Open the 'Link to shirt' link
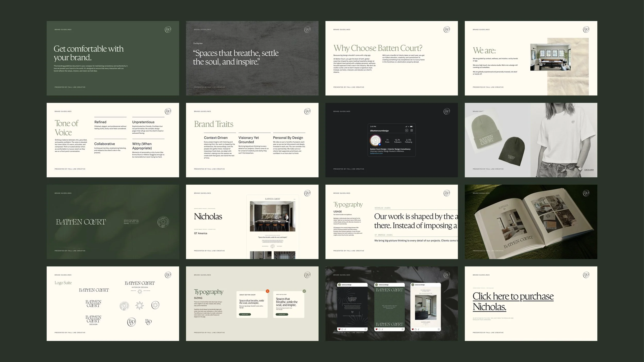This screenshot has width=644, height=362. click(589, 170)
